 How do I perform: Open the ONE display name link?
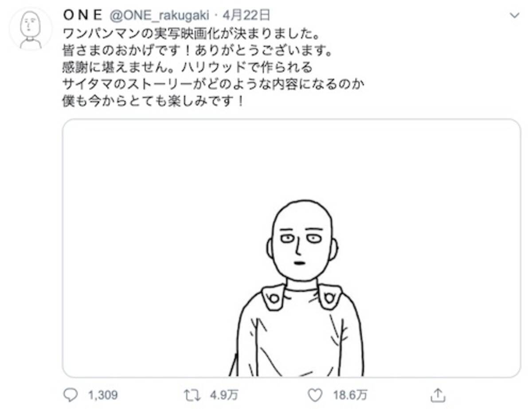[82, 16]
